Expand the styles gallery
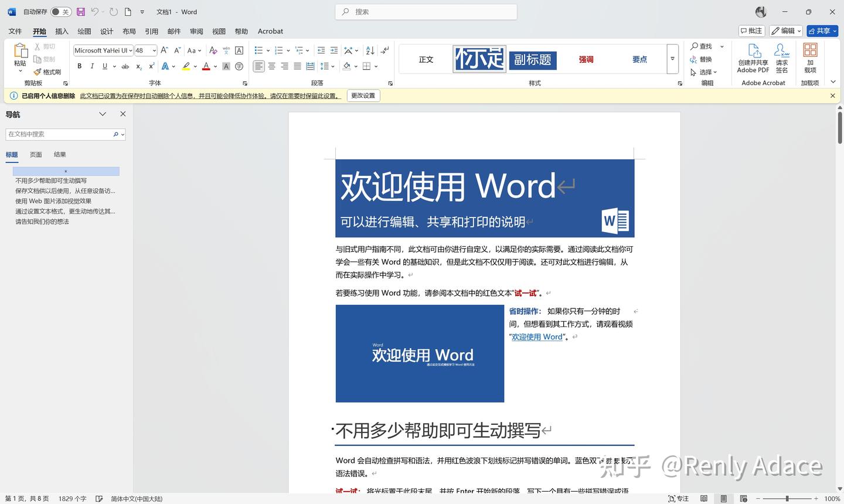This screenshot has height=504, width=844. (673, 59)
